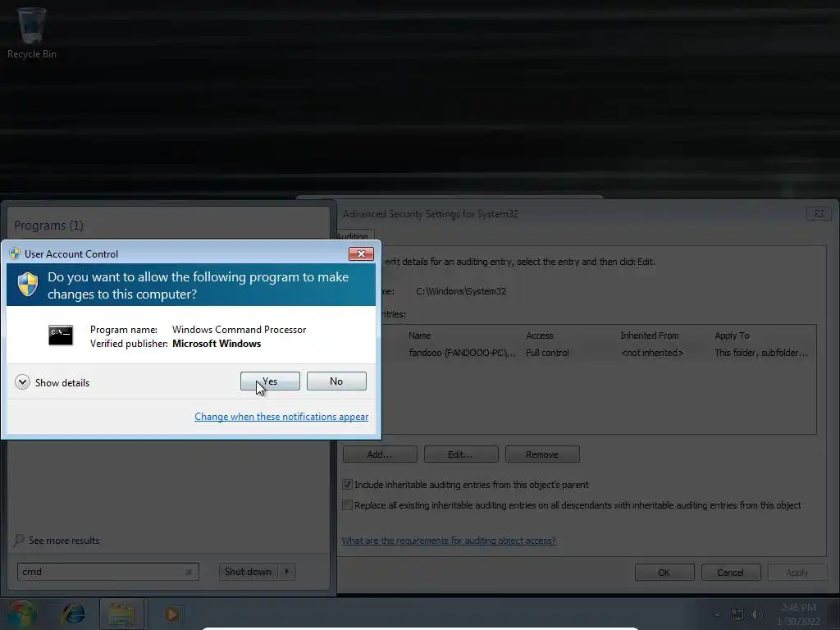
Task: Open the Shut down options arrow
Action: (x=287, y=572)
